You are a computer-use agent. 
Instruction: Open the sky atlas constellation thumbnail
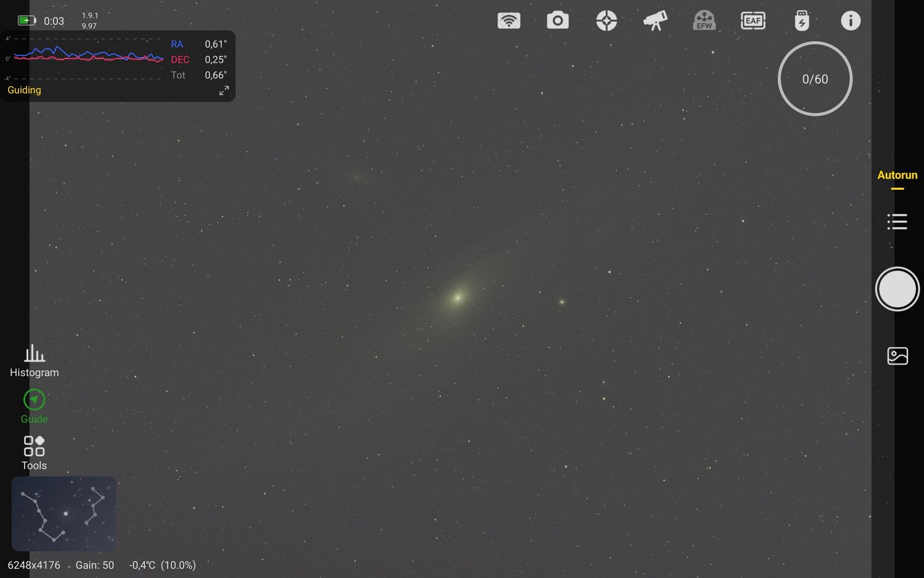click(63, 513)
